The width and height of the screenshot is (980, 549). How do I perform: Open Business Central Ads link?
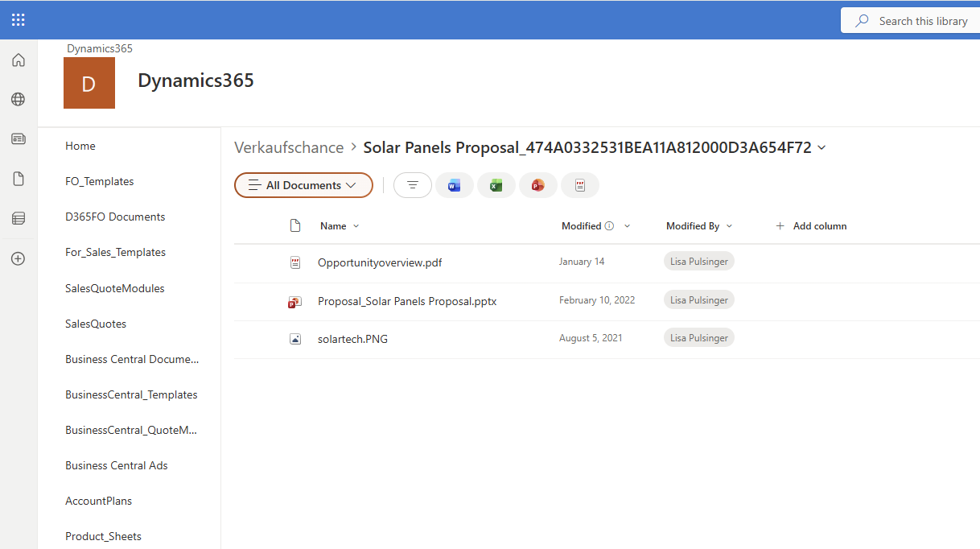[x=117, y=465]
